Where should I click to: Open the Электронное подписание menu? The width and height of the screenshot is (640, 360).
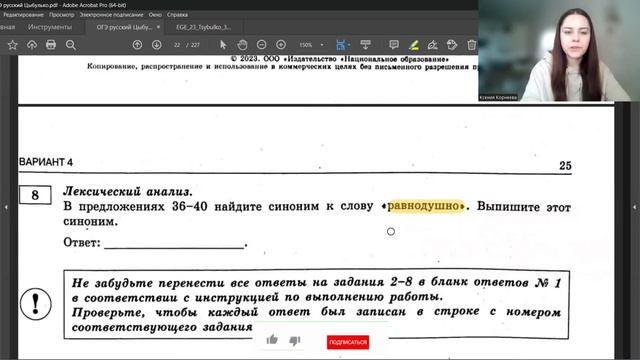pos(111,15)
